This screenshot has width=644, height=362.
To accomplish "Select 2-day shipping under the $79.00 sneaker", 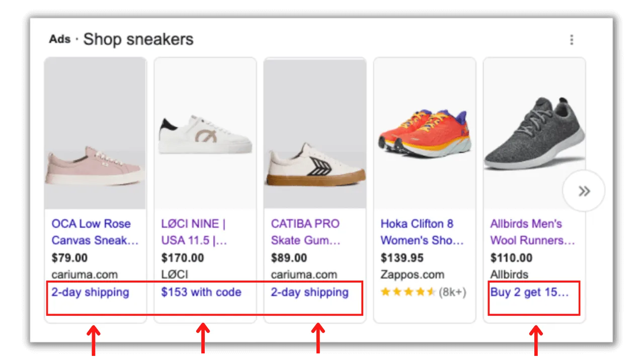I will [90, 292].
